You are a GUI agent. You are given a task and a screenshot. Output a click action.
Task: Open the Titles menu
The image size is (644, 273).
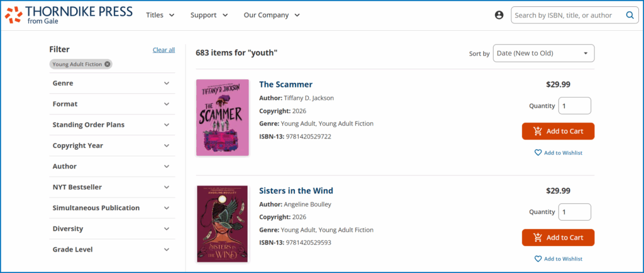point(160,15)
